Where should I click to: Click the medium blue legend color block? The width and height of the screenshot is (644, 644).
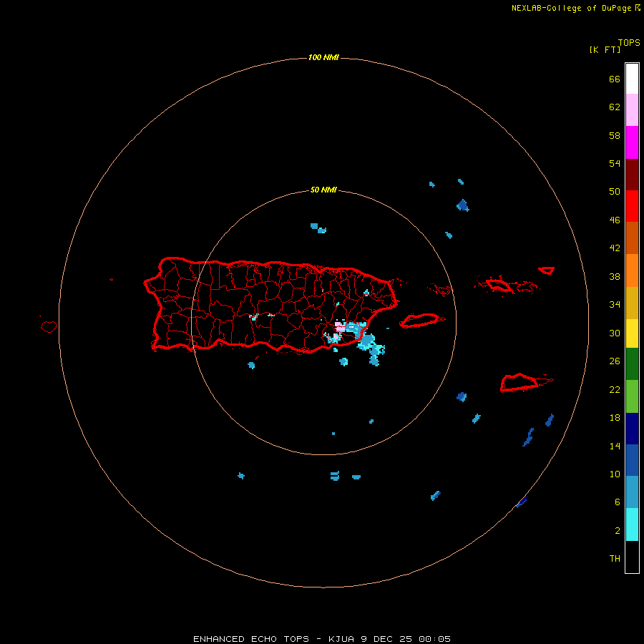(632, 460)
